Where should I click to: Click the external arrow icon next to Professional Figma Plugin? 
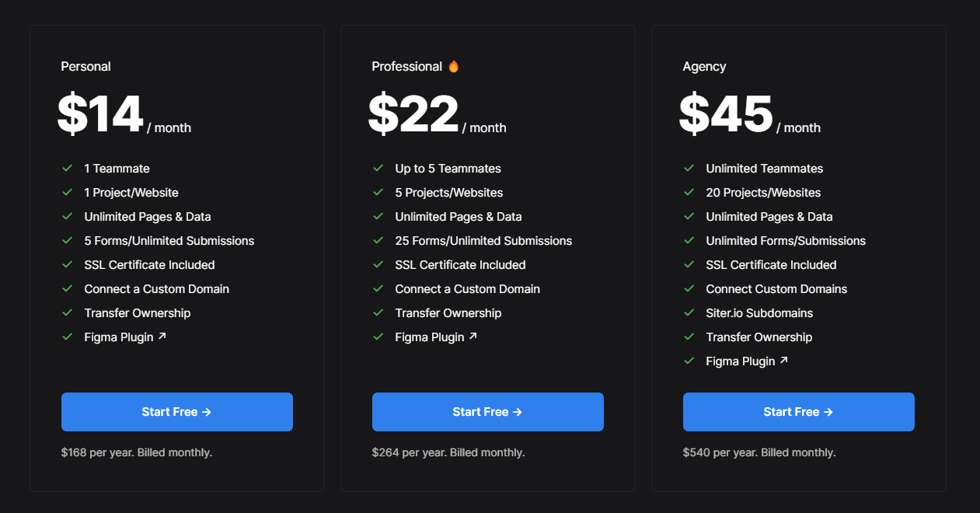473,337
